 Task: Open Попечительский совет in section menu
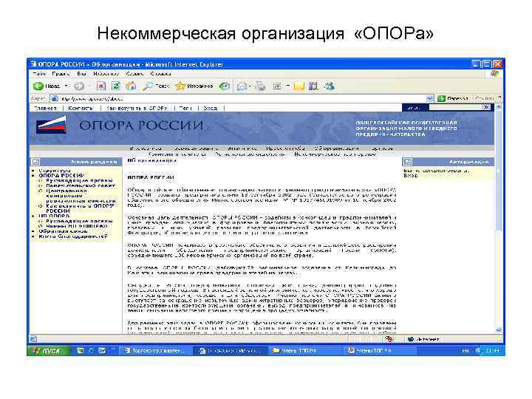tap(81, 185)
